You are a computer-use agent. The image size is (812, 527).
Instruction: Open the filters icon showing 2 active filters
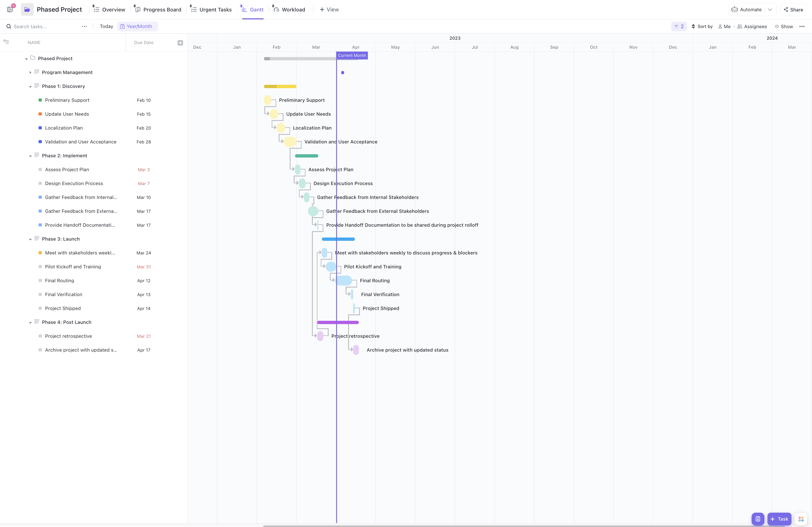pyautogui.click(x=679, y=26)
